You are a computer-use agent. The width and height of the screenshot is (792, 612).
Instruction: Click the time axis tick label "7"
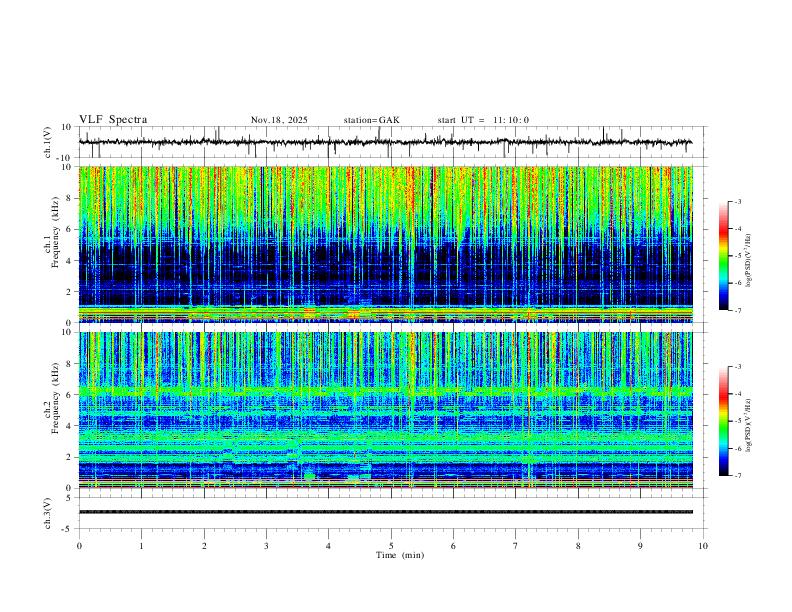[516, 546]
